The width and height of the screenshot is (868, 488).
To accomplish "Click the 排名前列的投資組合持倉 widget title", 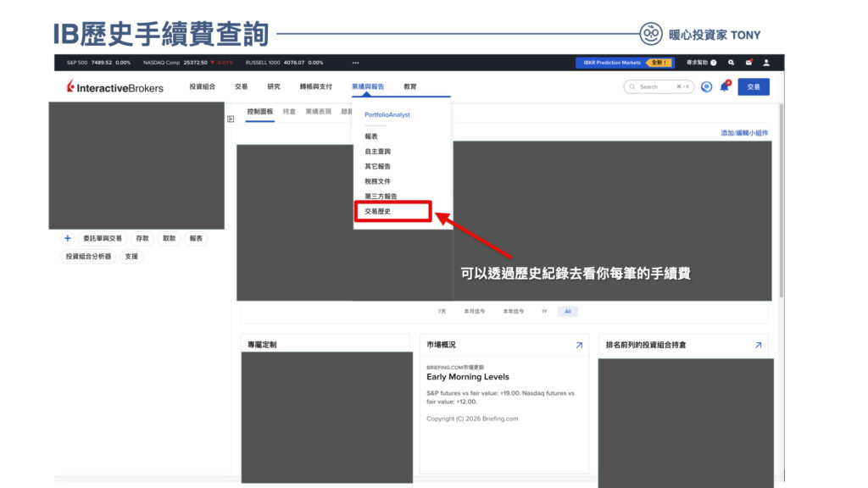I will click(x=645, y=345).
